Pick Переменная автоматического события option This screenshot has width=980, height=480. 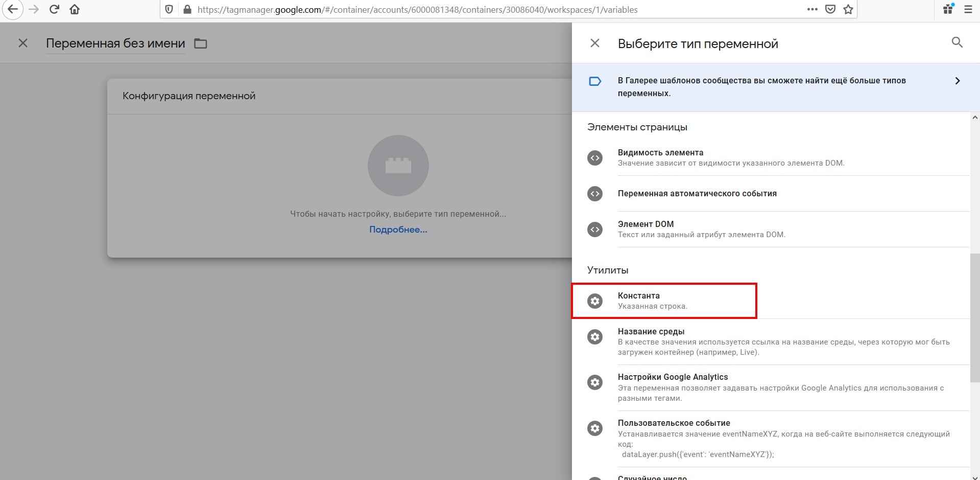(x=697, y=194)
